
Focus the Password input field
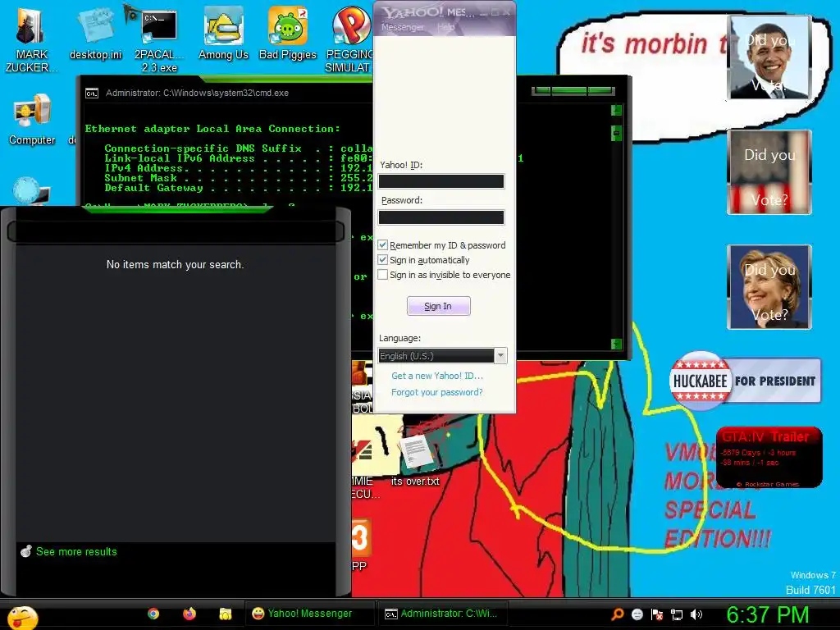tap(441, 217)
